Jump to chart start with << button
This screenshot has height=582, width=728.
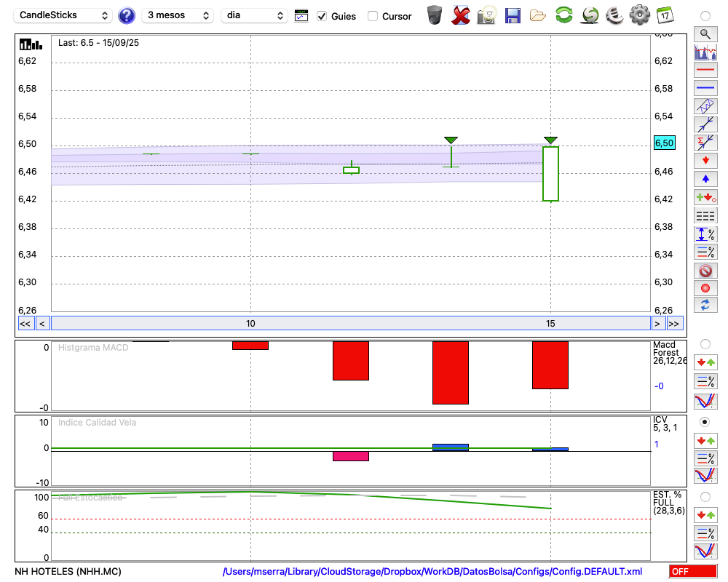coord(25,323)
